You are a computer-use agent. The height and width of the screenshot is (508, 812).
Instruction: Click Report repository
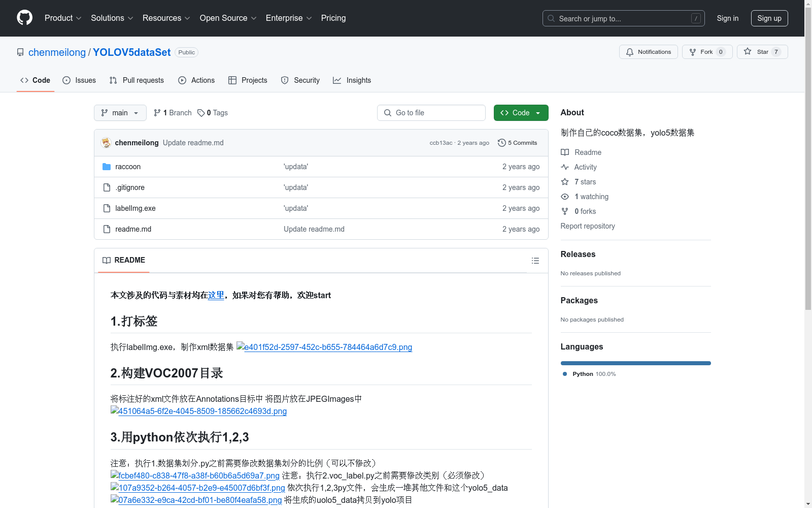tap(588, 226)
